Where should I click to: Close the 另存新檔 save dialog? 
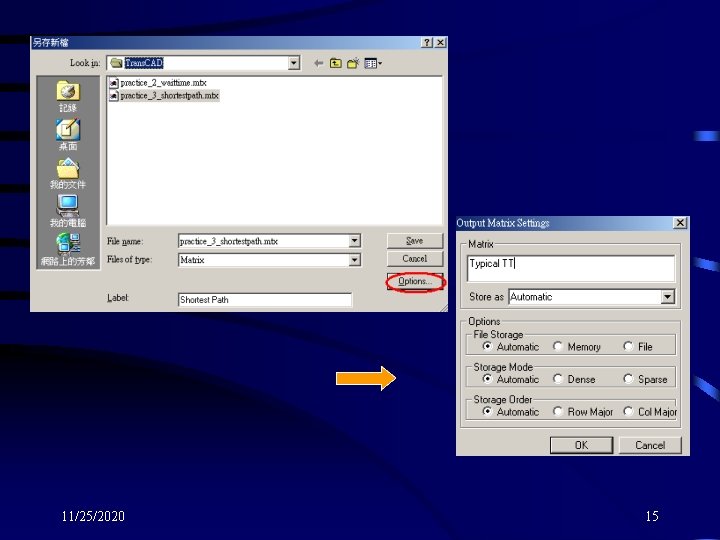440,42
